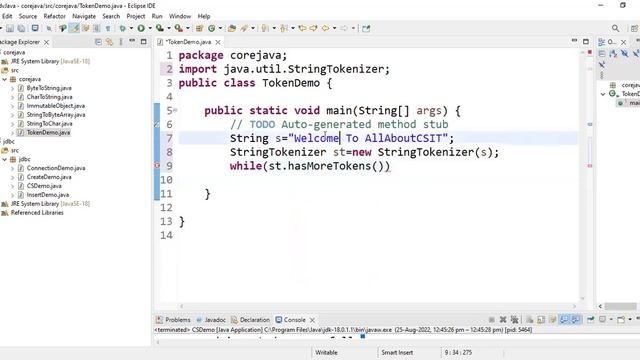Collapse the jdbc package tree node
Image resolution: width=640 pixels, height=360 pixels.
coord(5,159)
